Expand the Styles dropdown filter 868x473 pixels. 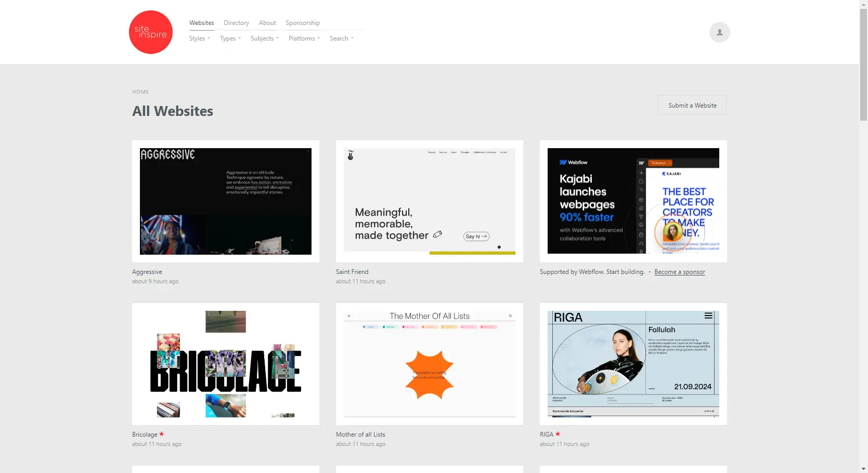coord(199,38)
